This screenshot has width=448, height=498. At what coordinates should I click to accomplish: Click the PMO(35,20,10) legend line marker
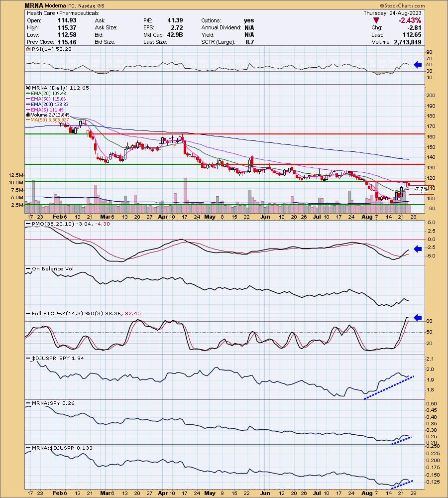pos(28,224)
